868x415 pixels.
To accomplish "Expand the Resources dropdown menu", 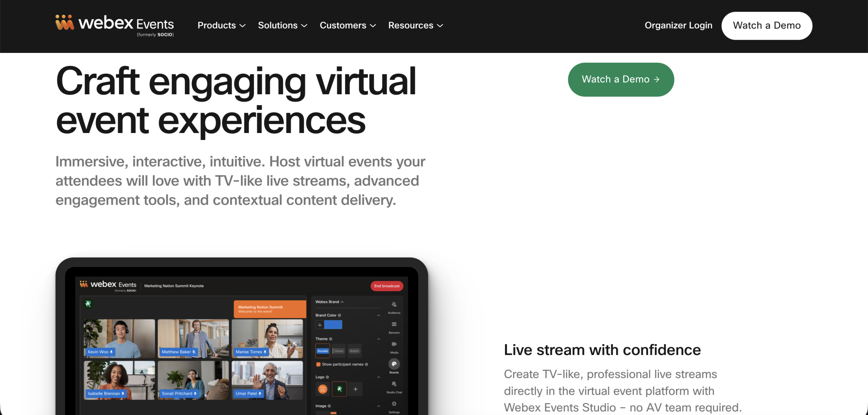I will [x=416, y=25].
